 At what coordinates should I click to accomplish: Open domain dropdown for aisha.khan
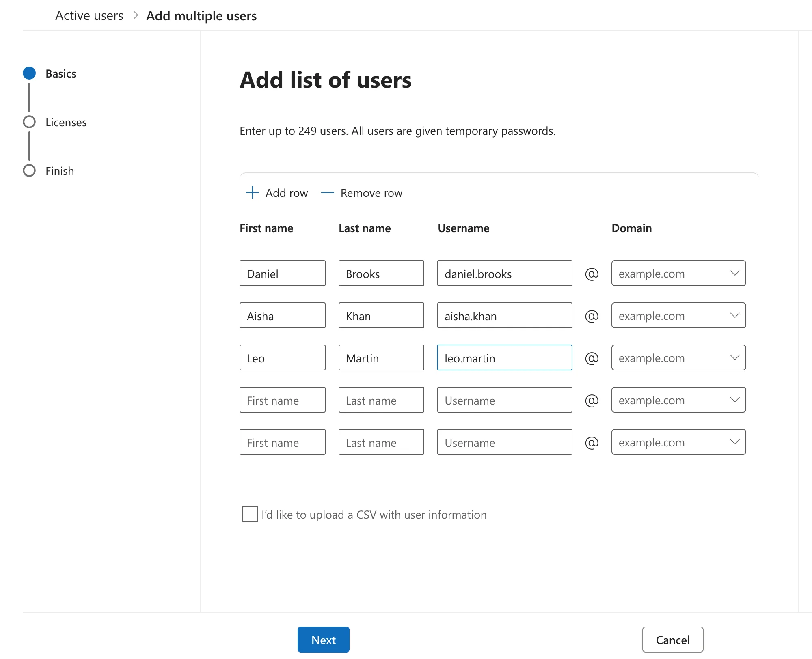(678, 316)
